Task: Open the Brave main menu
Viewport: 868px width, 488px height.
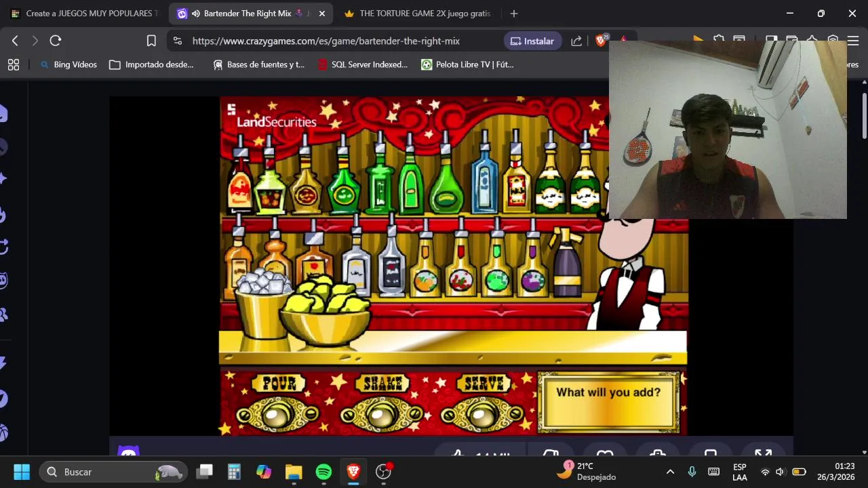Action: [x=853, y=41]
